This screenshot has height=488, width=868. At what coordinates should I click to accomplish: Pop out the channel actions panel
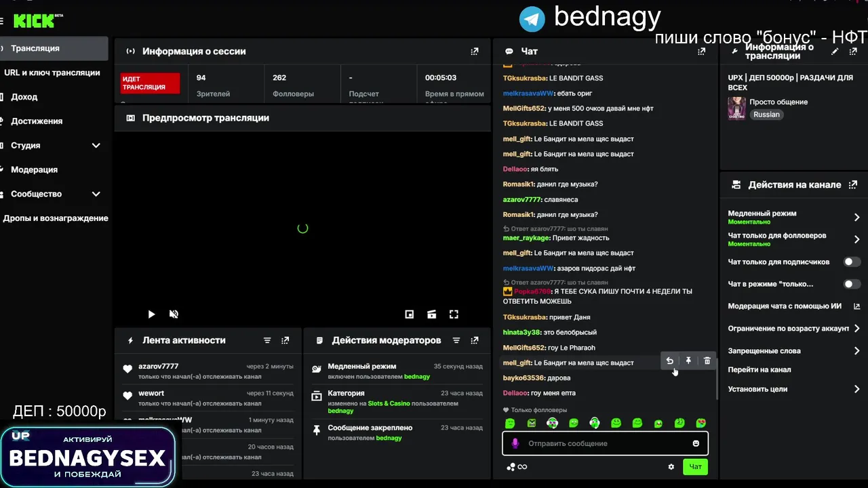(853, 184)
